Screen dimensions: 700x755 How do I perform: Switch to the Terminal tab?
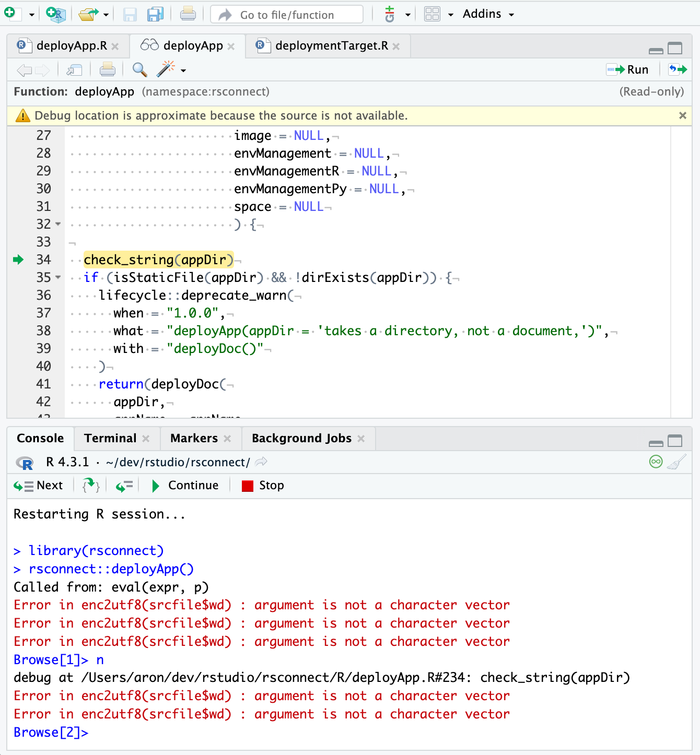coord(110,439)
